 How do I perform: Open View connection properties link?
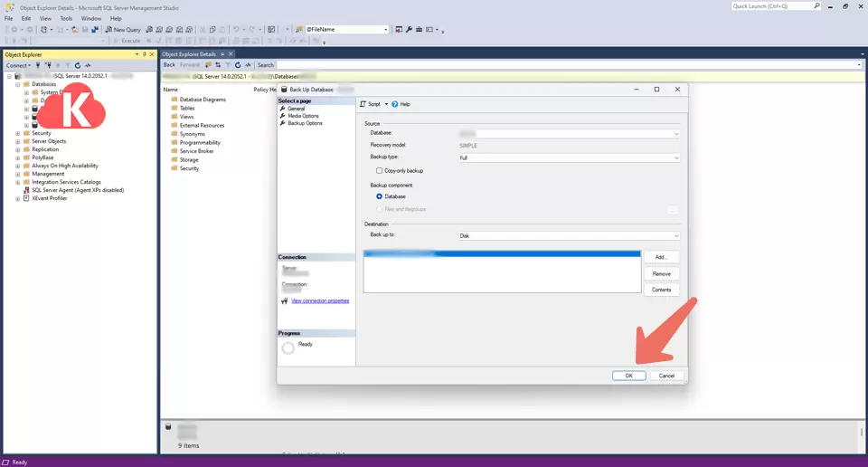(320, 300)
